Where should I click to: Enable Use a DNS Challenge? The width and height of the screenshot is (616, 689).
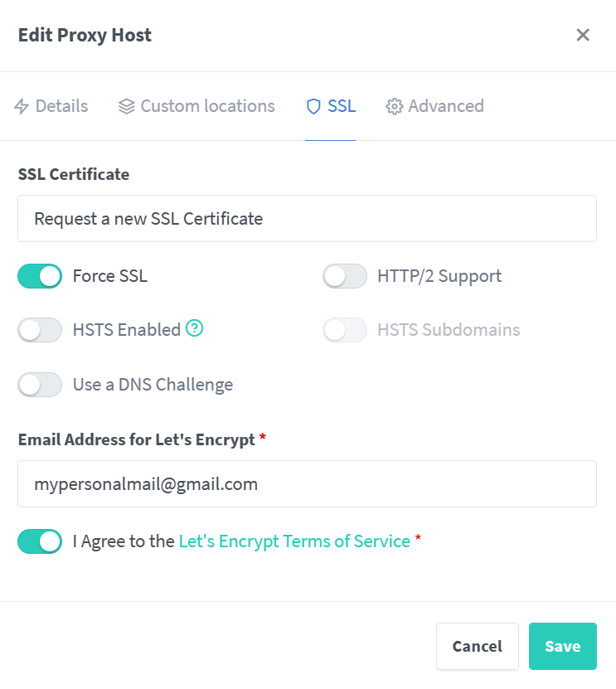(x=40, y=385)
